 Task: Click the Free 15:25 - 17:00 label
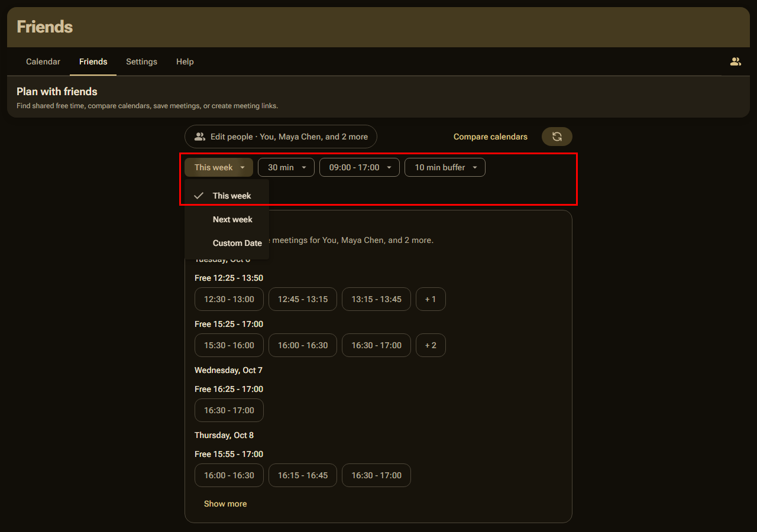229,324
